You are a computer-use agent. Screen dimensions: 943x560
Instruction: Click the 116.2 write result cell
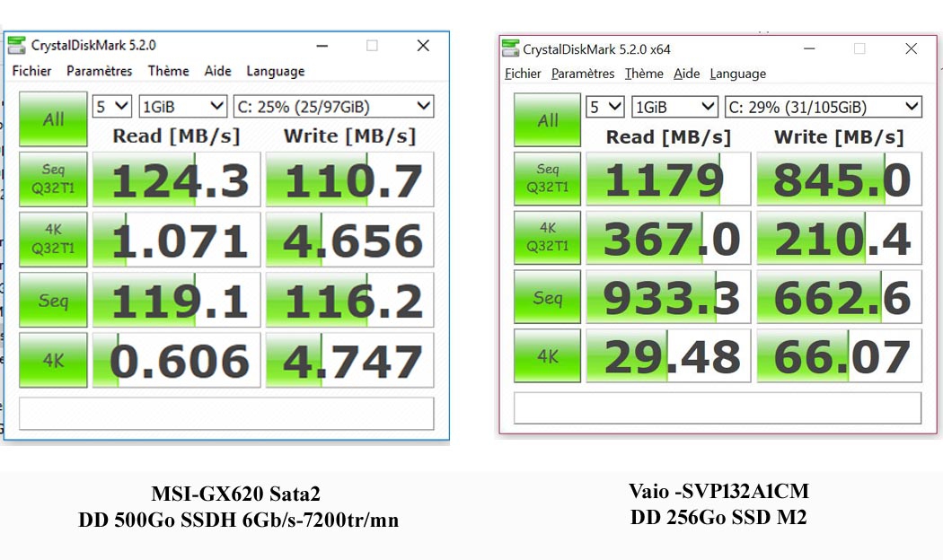349,300
